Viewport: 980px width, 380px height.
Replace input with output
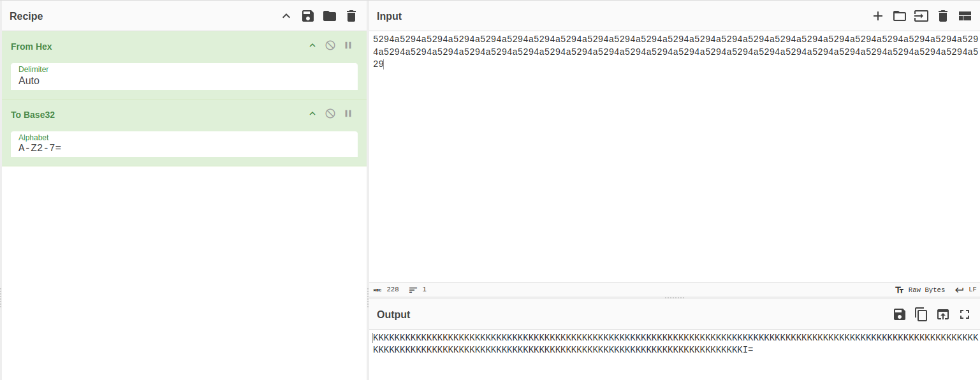click(x=942, y=314)
